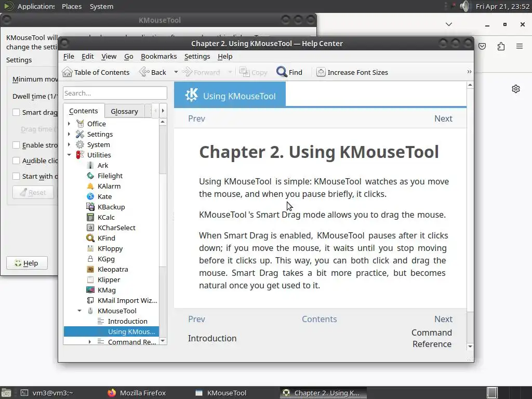Click the System gear icon in tree
Screen dimensions: 532x399
(80, 144)
